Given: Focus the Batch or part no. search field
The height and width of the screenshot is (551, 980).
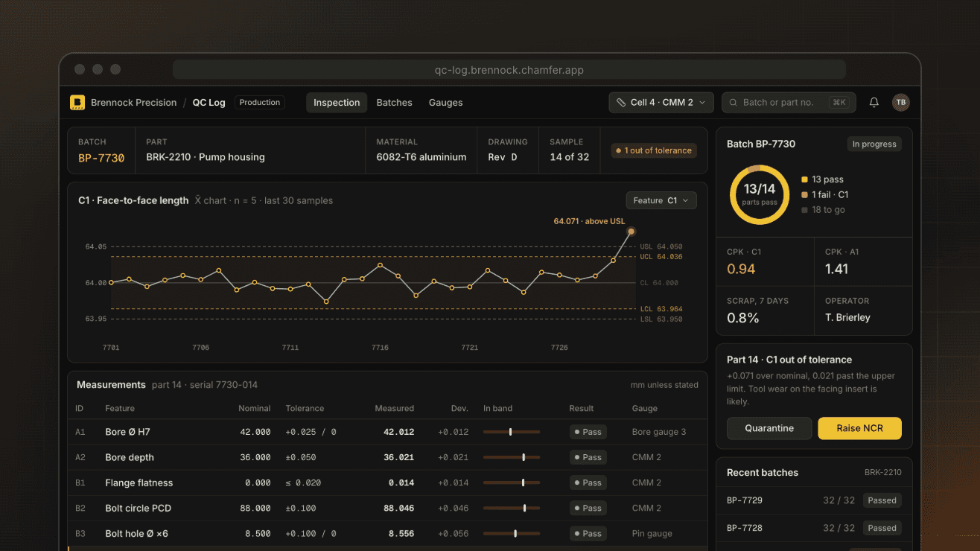Looking at the screenshot, I should point(789,103).
